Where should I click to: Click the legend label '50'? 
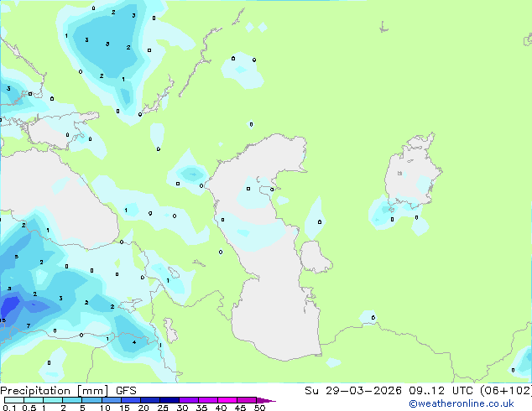tap(259, 408)
